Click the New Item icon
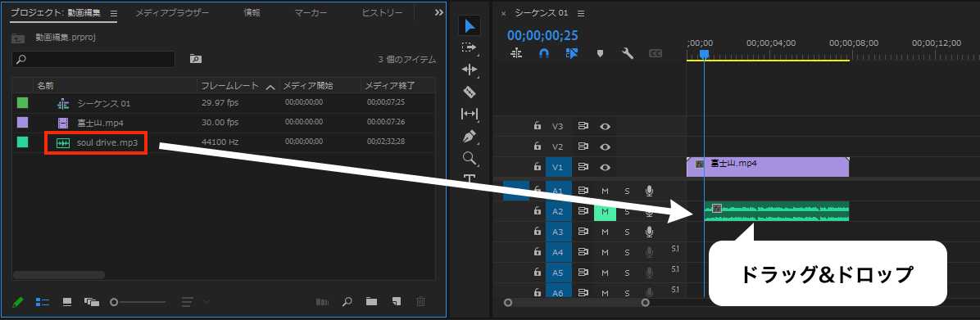 [397, 302]
